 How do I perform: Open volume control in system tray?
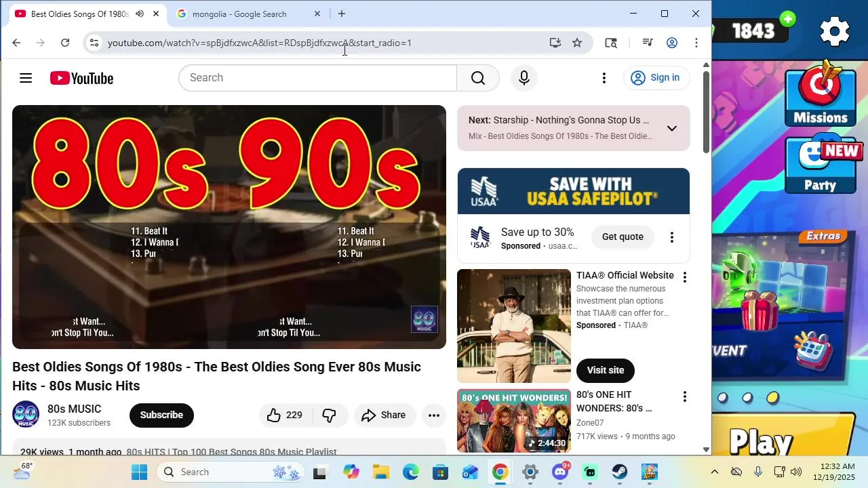click(x=796, y=472)
